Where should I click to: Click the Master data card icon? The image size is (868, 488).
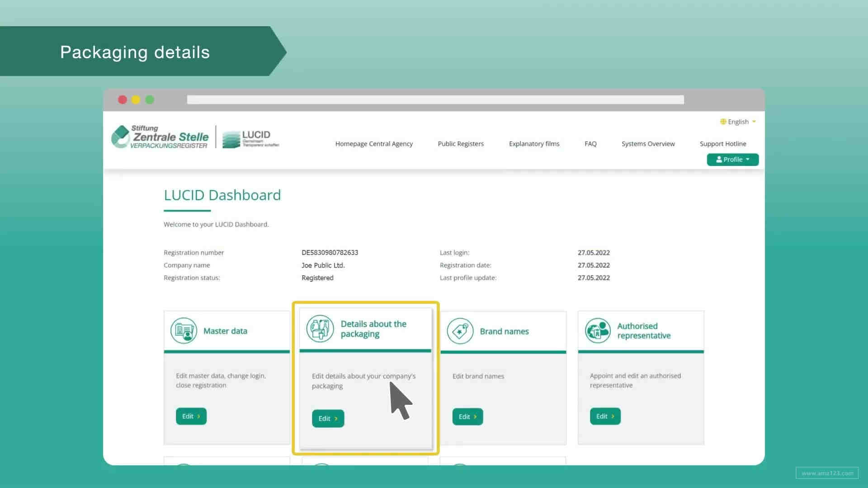pyautogui.click(x=184, y=331)
